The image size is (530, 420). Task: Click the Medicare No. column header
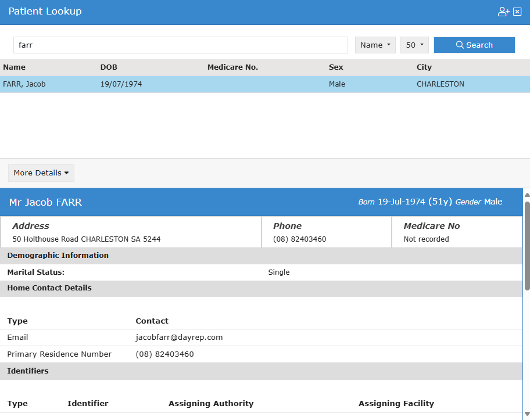232,67
